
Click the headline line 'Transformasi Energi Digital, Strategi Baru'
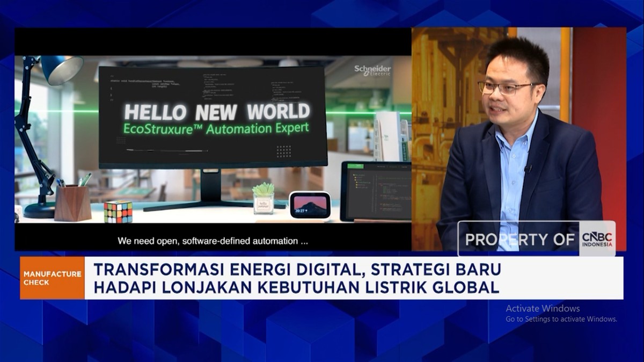[x=297, y=269]
